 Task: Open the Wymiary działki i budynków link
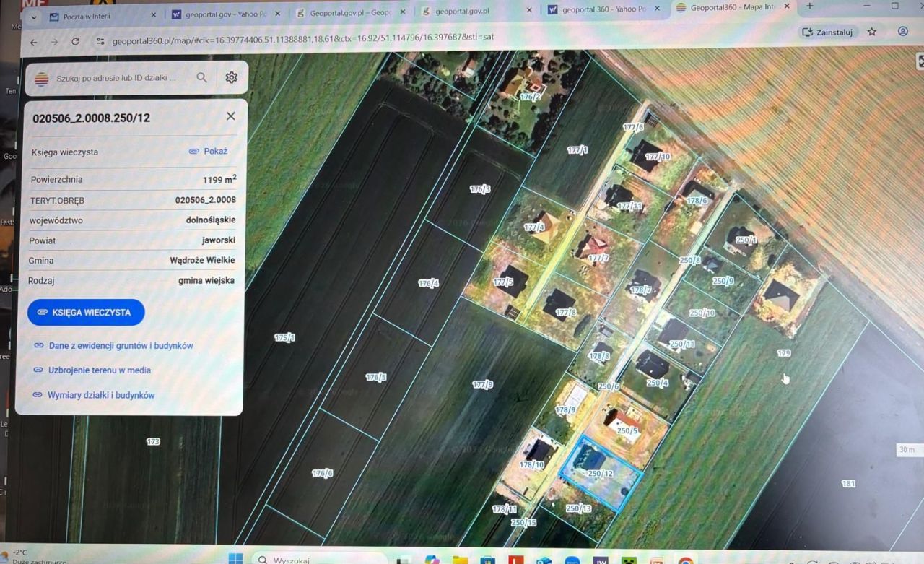(94, 395)
